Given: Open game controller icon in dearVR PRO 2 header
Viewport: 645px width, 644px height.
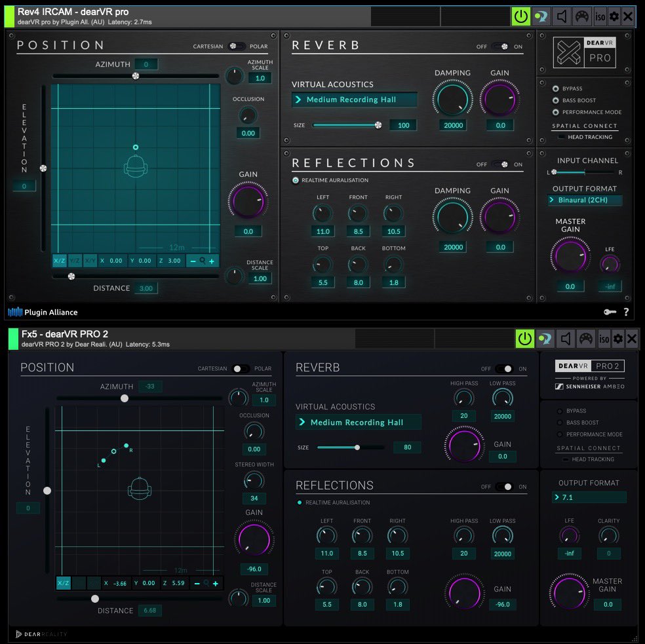Looking at the screenshot, I should [x=586, y=339].
